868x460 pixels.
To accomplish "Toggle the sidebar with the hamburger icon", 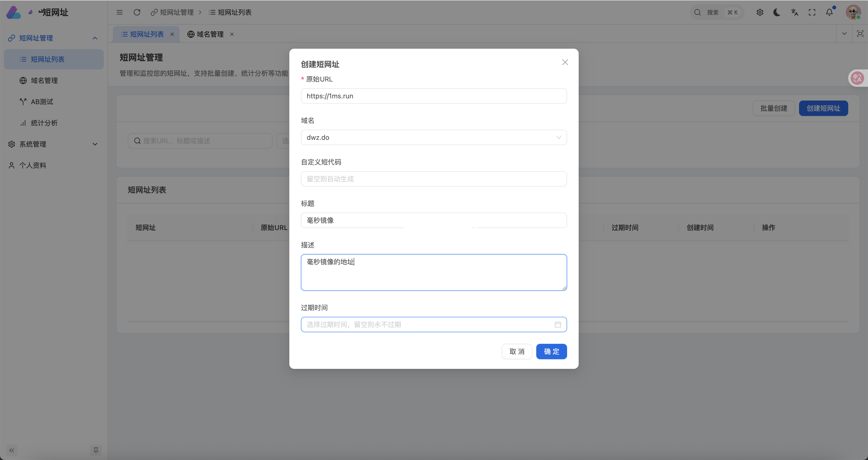I will tap(119, 13).
